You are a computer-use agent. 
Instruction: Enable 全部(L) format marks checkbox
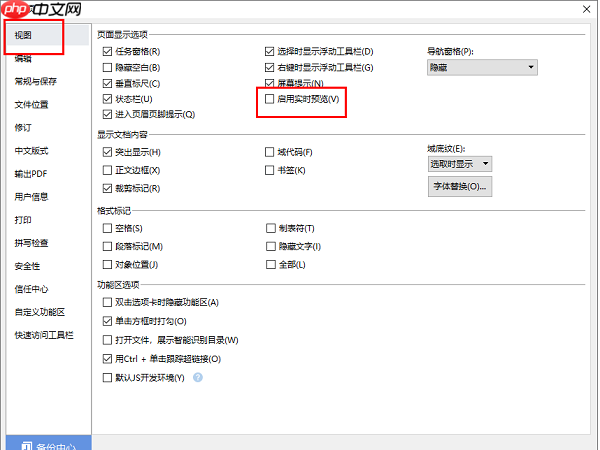click(271, 264)
